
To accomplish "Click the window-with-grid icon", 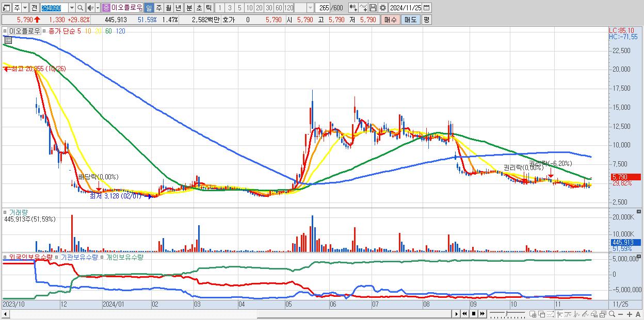I will tap(533, 314).
